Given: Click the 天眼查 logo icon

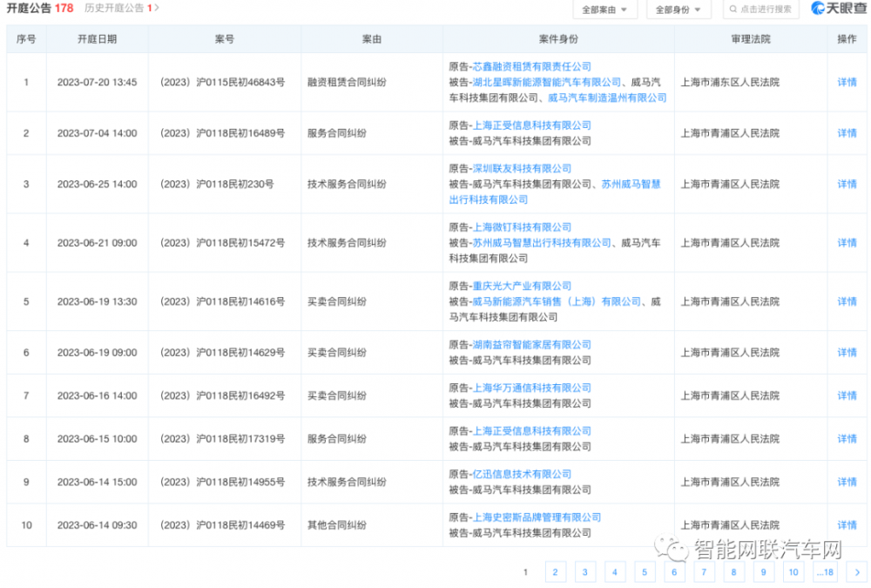Looking at the screenshot, I should (x=820, y=9).
